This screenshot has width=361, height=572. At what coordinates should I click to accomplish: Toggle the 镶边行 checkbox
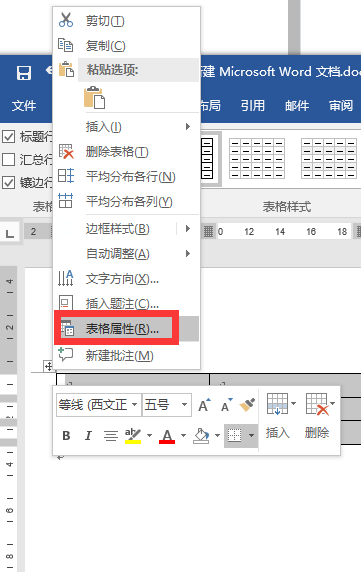click(x=8, y=182)
